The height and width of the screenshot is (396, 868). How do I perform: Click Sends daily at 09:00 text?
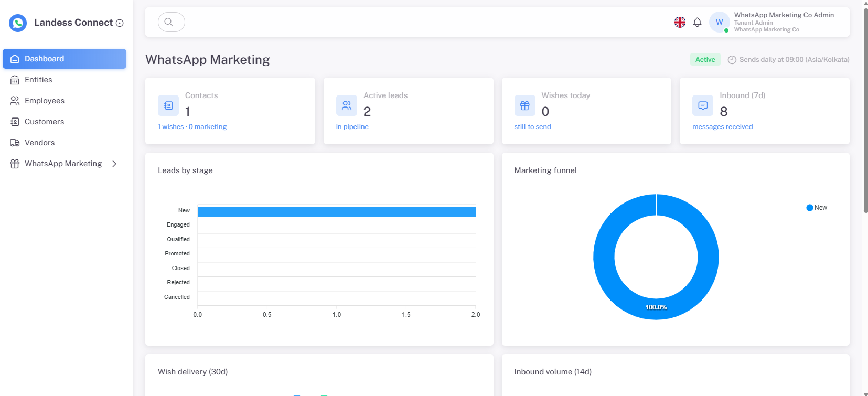794,60
